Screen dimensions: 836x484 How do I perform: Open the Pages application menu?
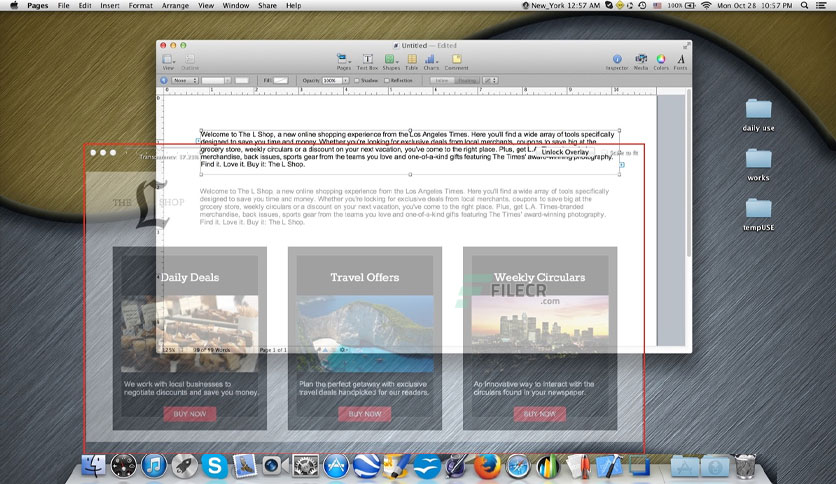pyautogui.click(x=37, y=5)
